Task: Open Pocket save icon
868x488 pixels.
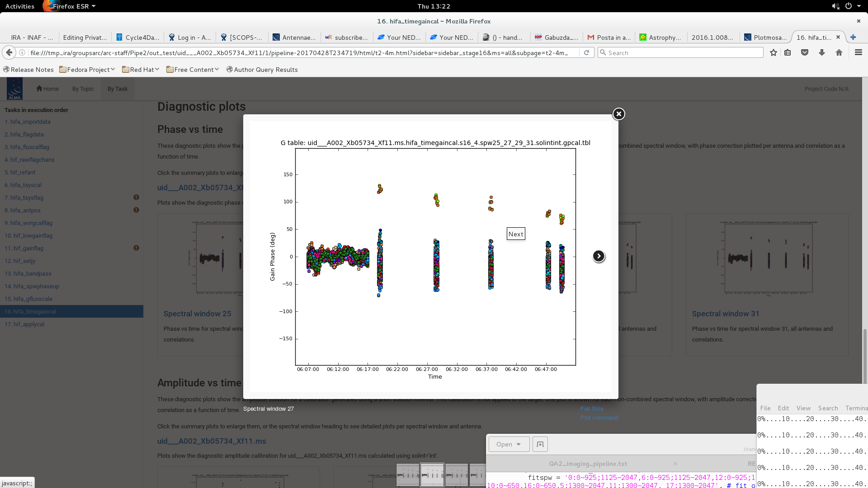Action: coord(805,52)
